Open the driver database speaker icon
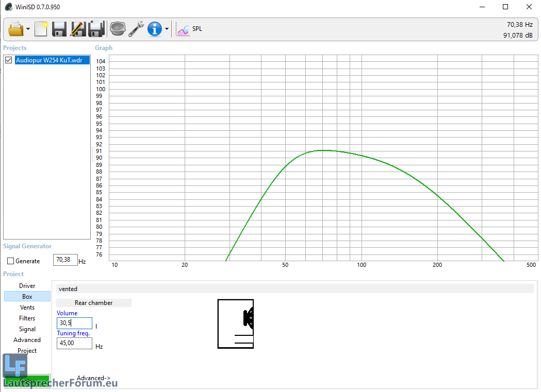 click(118, 29)
